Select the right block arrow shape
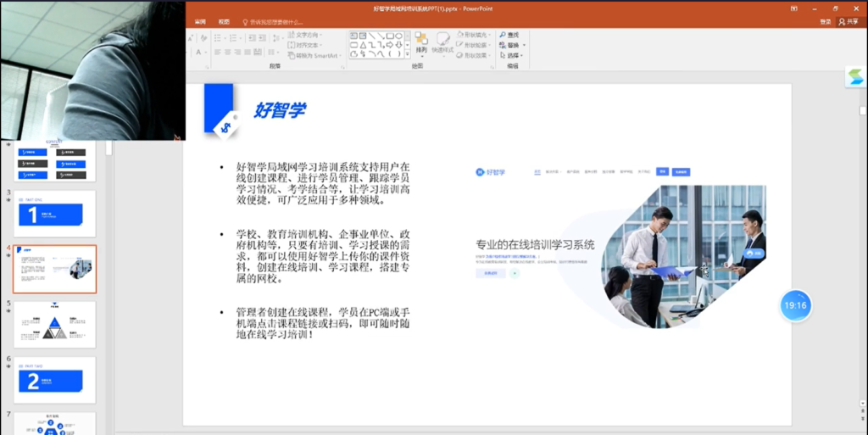Screen dimensions: 868x435 [x=390, y=45]
